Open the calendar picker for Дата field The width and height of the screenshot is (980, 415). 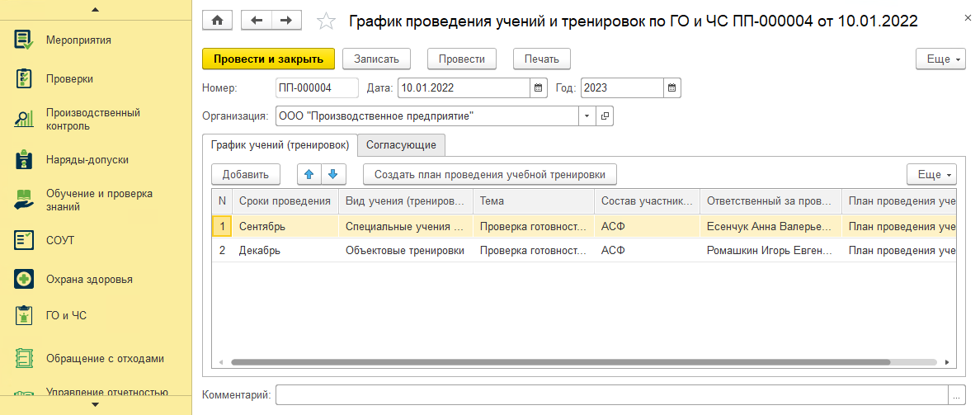tap(539, 88)
